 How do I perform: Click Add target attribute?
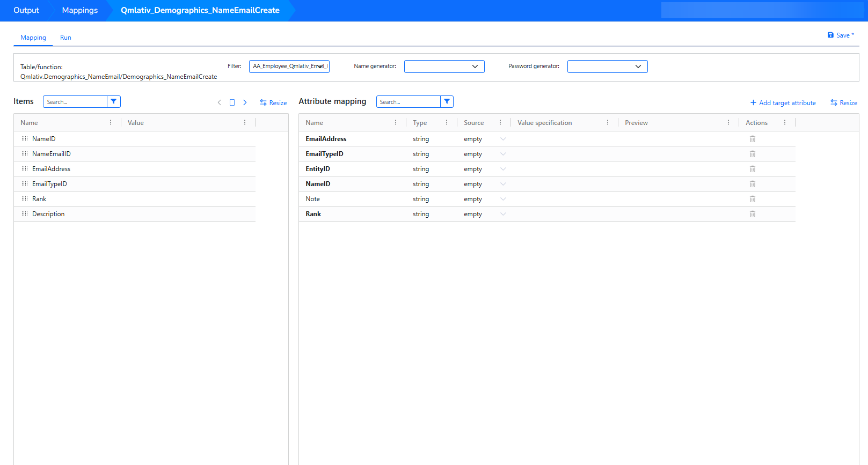coord(783,103)
